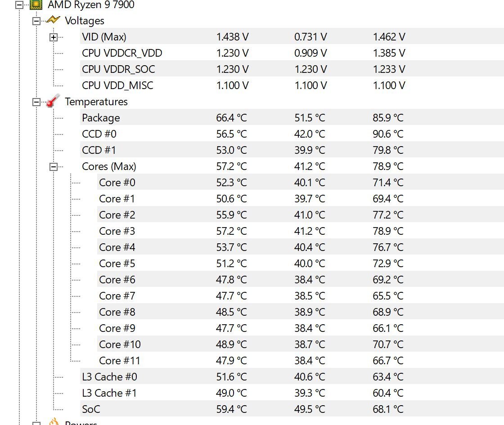Screen dimensions: 504x425
Task: Select the Core #8 row
Action: (x=301, y=312)
